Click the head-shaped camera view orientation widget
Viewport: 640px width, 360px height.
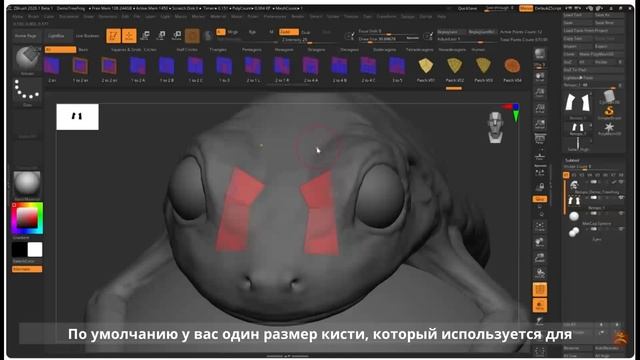495,127
